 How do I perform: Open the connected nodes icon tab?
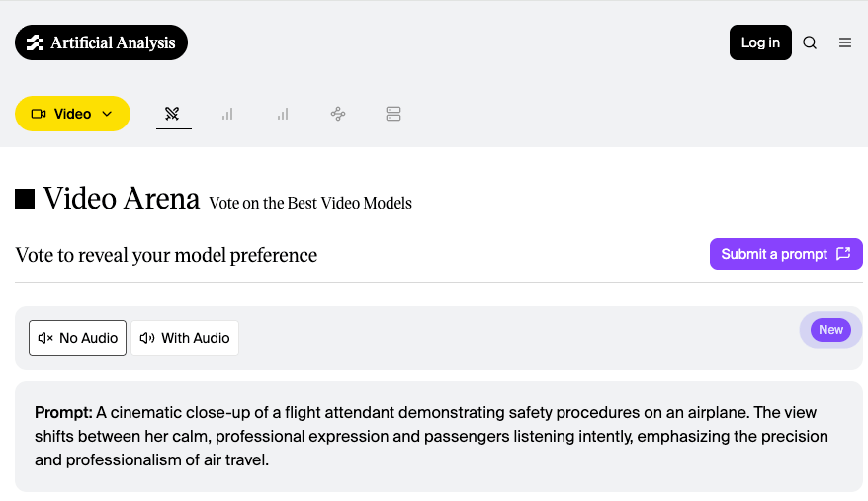pos(338,114)
